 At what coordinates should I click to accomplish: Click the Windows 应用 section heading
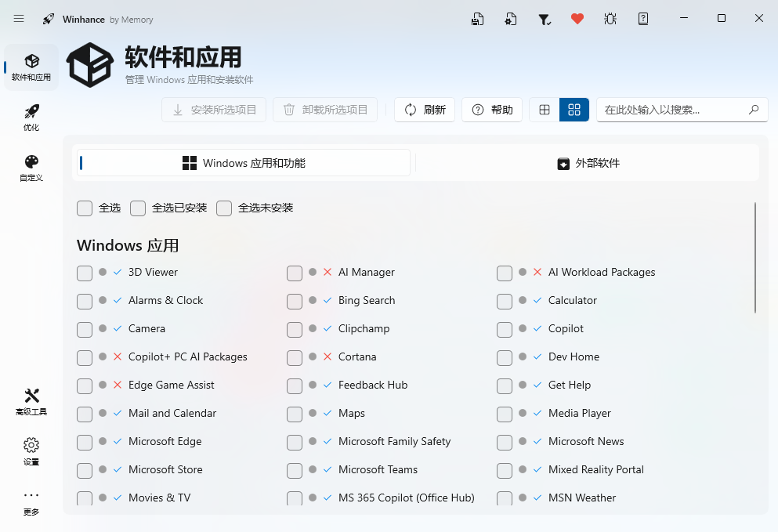[128, 245]
